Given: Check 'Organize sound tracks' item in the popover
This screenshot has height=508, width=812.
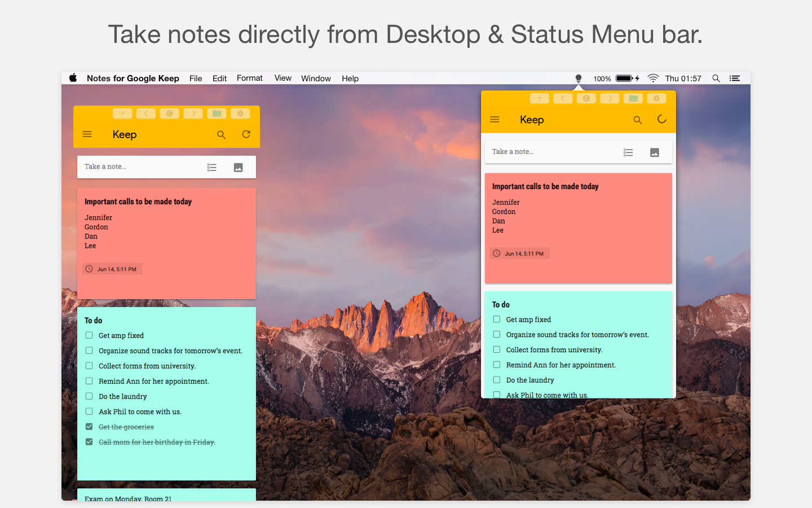Looking at the screenshot, I should tap(497, 335).
